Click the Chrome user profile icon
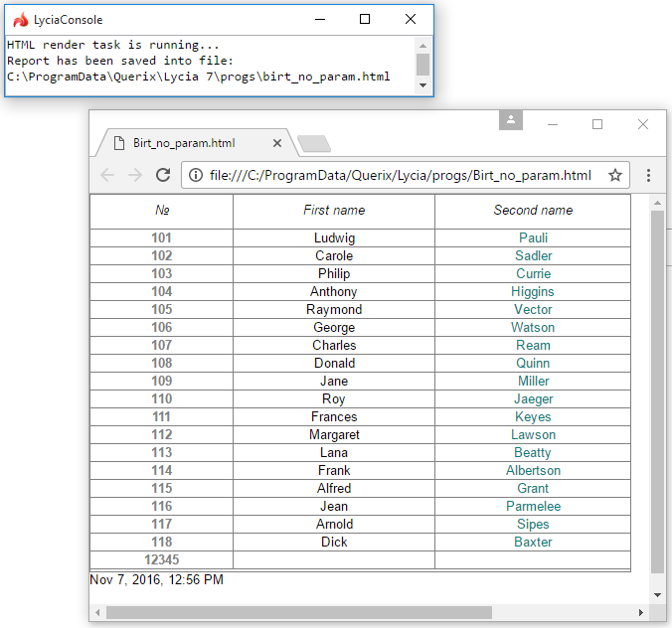 click(510, 120)
